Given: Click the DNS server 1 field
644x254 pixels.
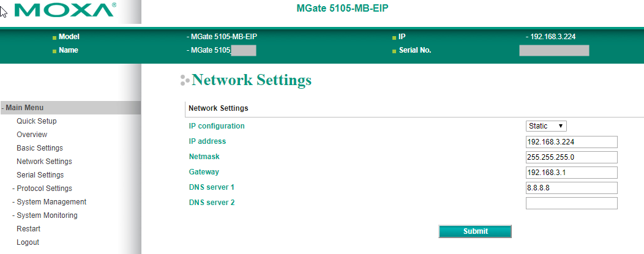Looking at the screenshot, I should (571, 188).
